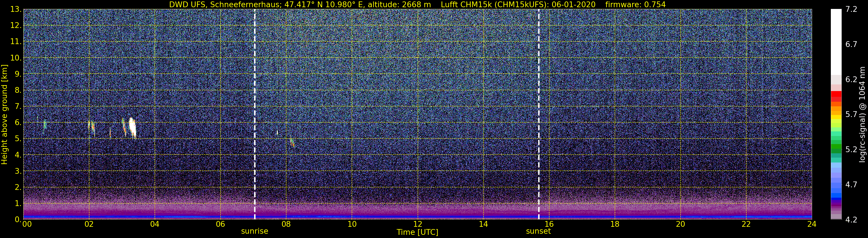Click the height axis tick '3.'
This screenshot has height=238, width=868.
[x=18, y=171]
